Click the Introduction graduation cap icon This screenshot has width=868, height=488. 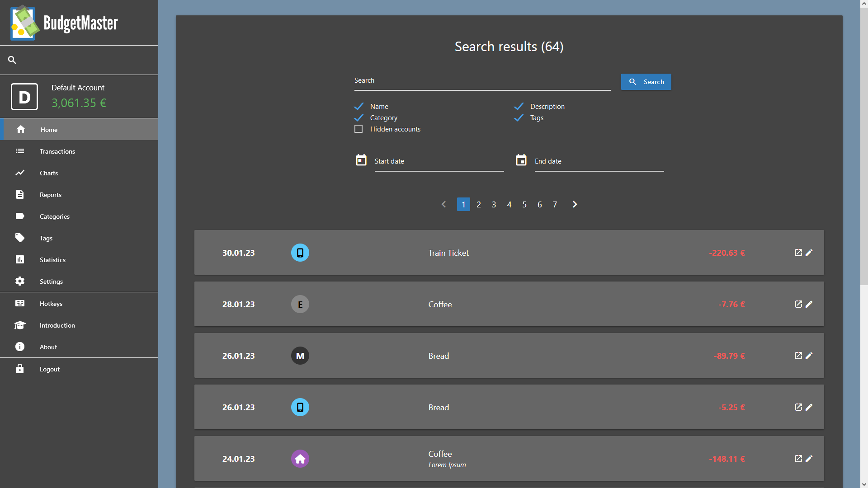coord(20,325)
